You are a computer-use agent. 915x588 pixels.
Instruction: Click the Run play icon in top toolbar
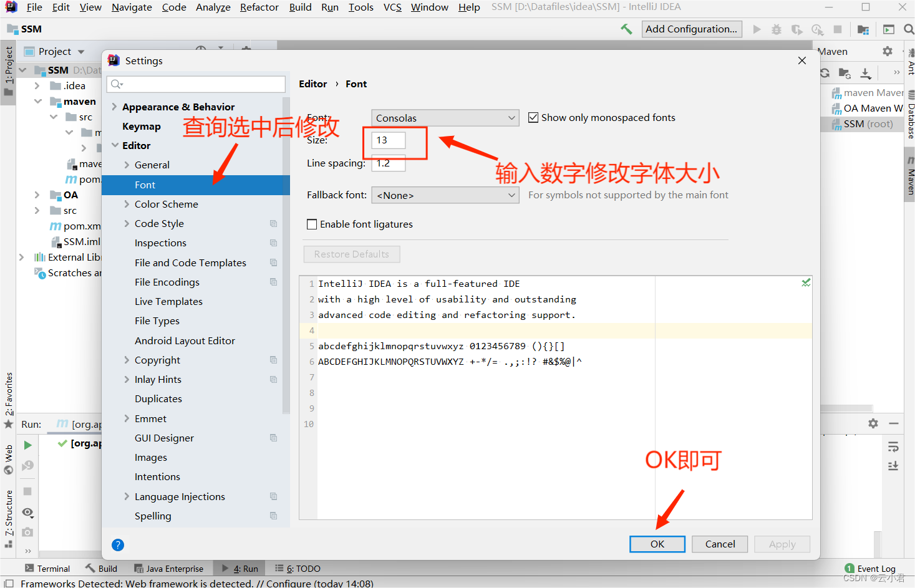[x=757, y=29]
